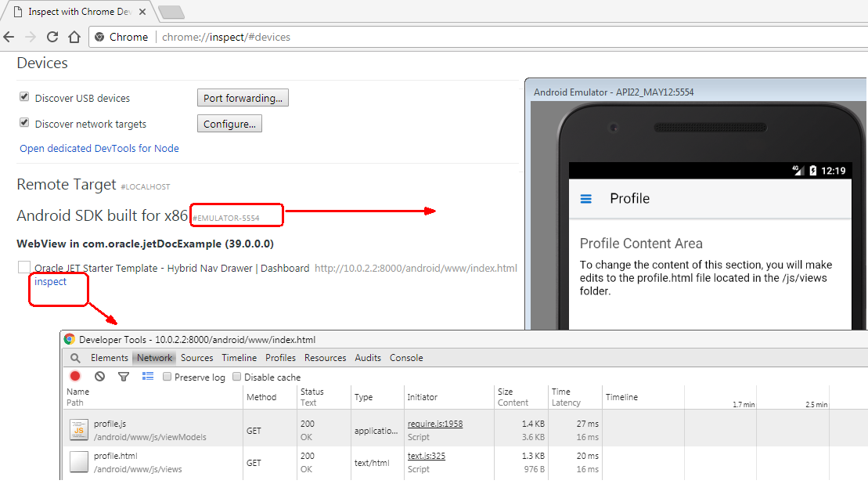Click the 1.7 min timeline marker
The height and width of the screenshot is (484, 868).
(744, 405)
